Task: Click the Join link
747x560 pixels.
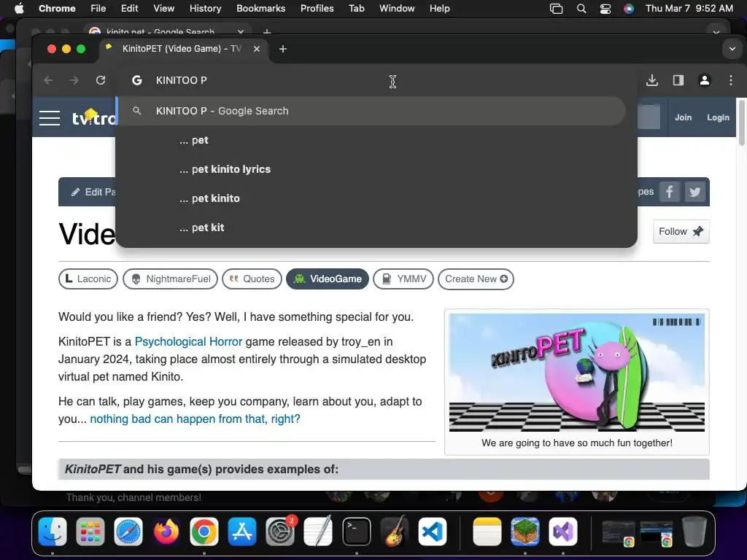Action: tap(683, 117)
